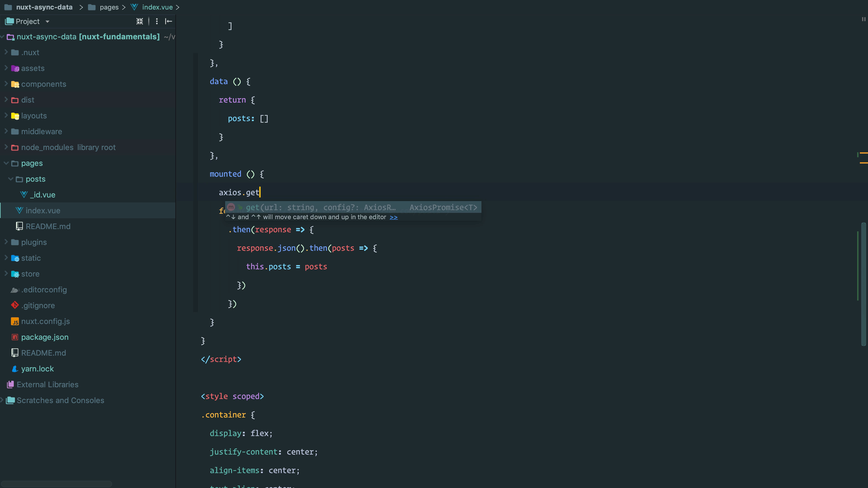Click the static folder icon

[x=15, y=258]
